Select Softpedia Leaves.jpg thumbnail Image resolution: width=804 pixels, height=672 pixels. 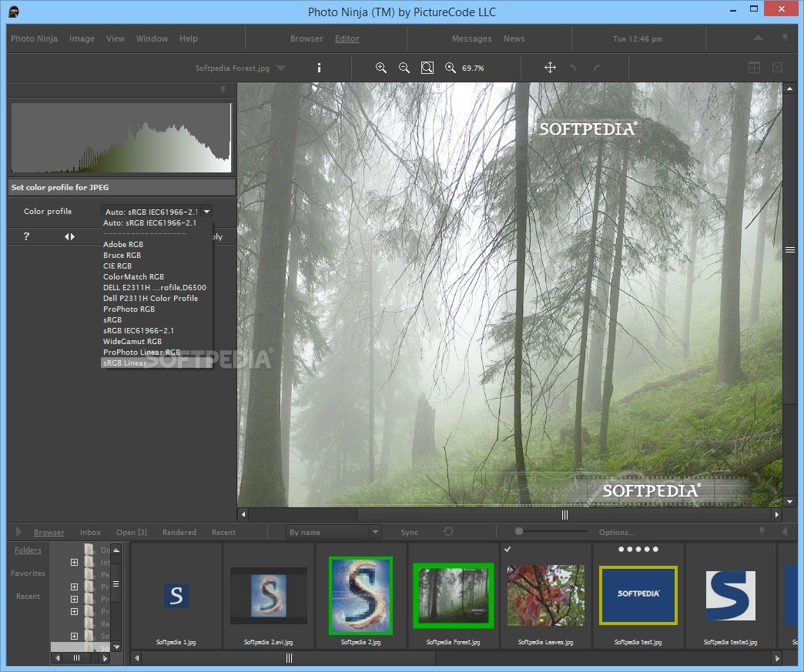tap(545, 596)
